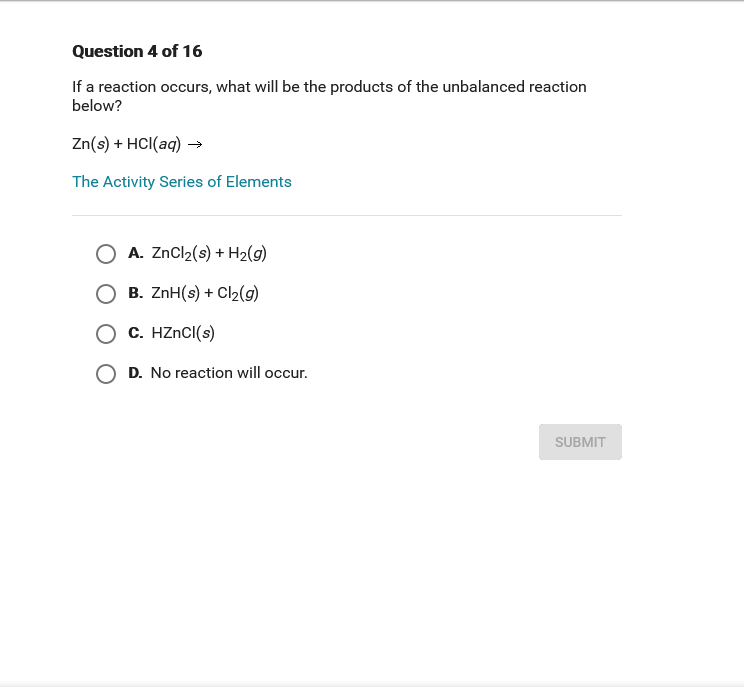Screen dimensions: 744x687
Task: Click the 'Question 4 of 16' heading
Action: tap(137, 51)
